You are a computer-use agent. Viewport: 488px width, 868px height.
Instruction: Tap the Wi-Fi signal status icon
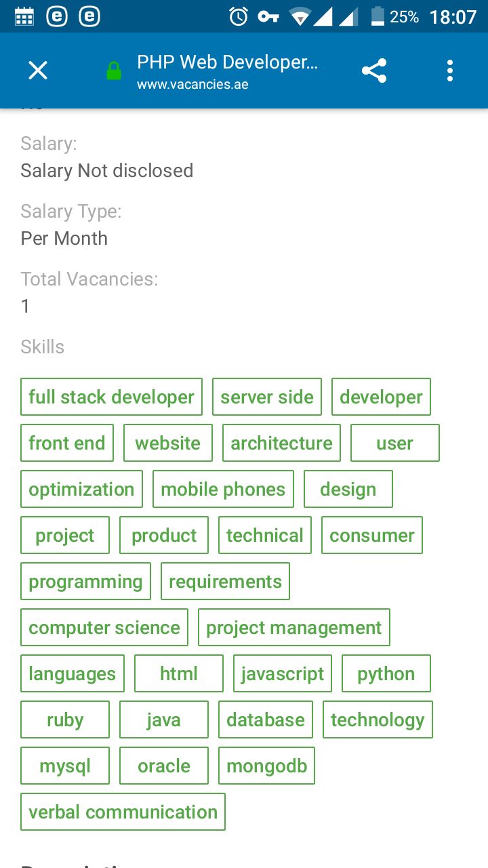[300, 16]
